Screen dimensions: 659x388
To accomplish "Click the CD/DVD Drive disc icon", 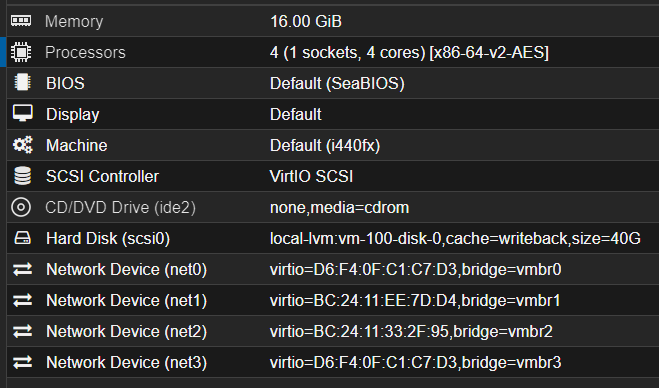I will click(x=21, y=207).
